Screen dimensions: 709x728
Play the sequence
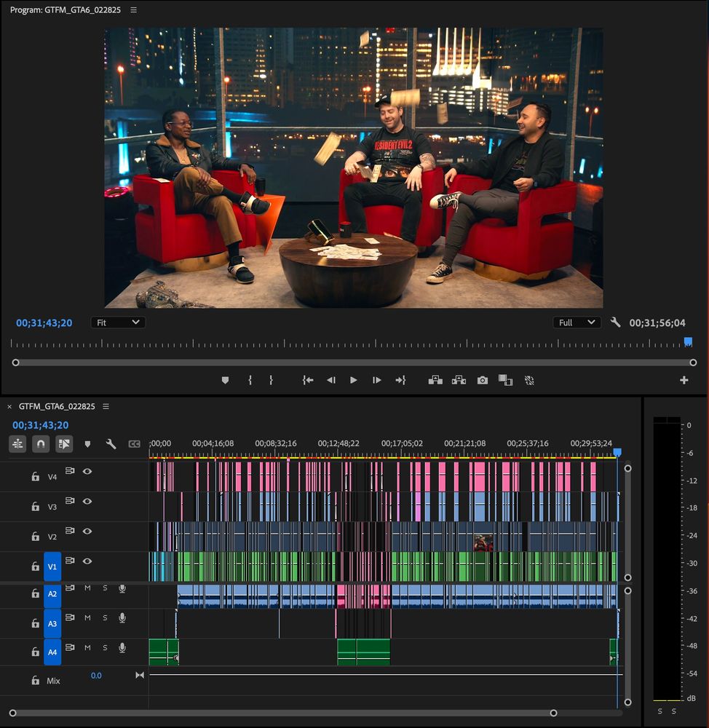[x=354, y=380]
